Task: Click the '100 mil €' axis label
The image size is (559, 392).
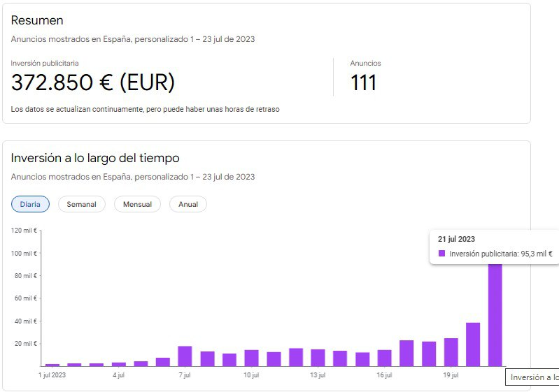Action: pos(24,253)
